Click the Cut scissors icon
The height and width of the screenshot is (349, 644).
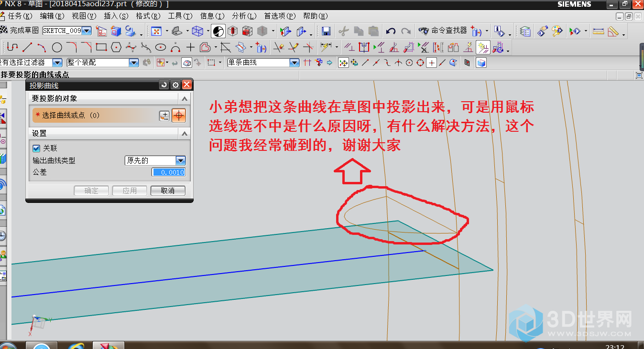tap(343, 31)
